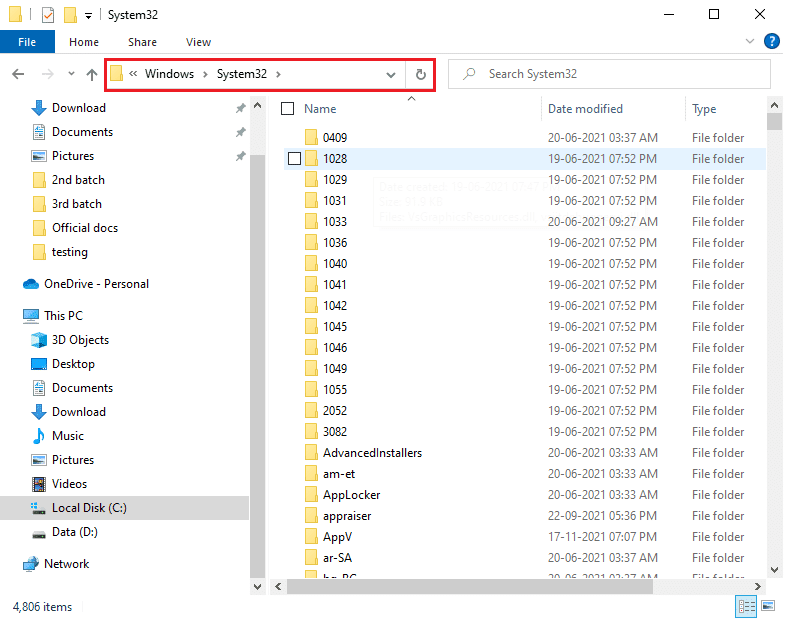This screenshot has height=619, width=785.
Task: Expand the chevron after System32 breadcrumb
Action: 278,75
